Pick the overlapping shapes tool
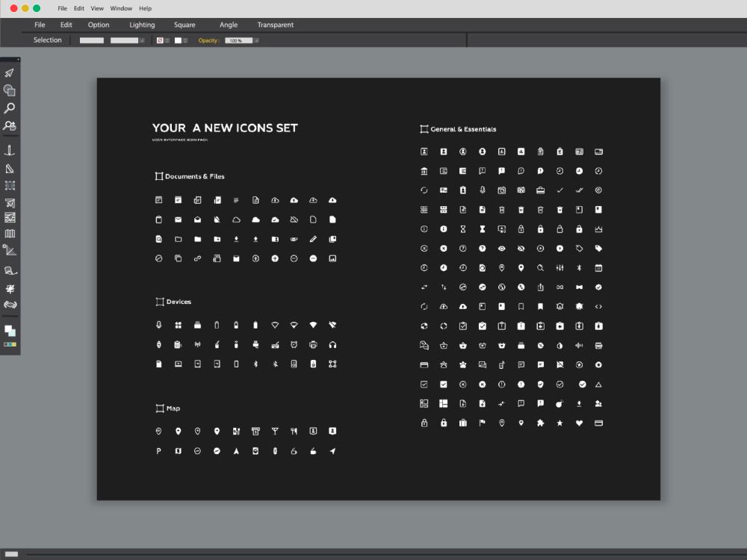The height and width of the screenshot is (560, 747). [10, 90]
